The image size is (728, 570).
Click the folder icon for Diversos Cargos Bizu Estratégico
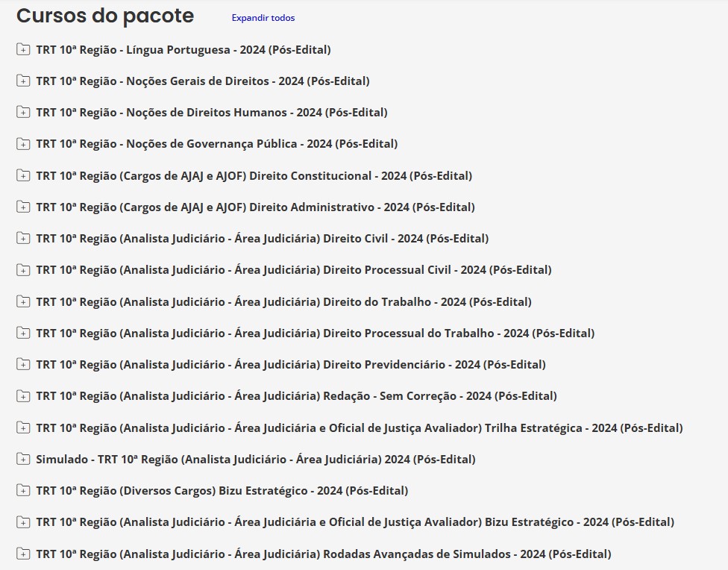(x=22, y=490)
